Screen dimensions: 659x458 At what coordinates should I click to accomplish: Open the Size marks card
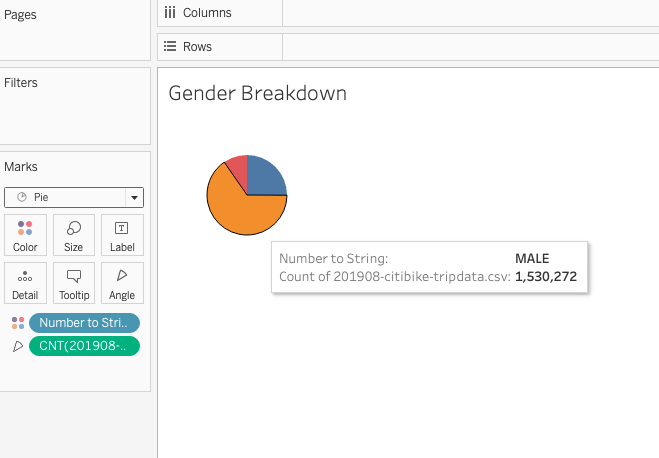click(x=74, y=235)
